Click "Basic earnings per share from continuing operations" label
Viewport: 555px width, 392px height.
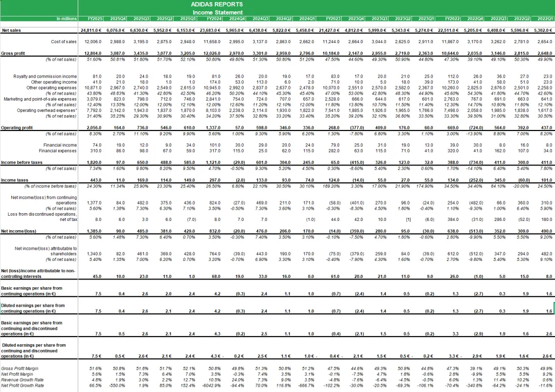point(31,291)
